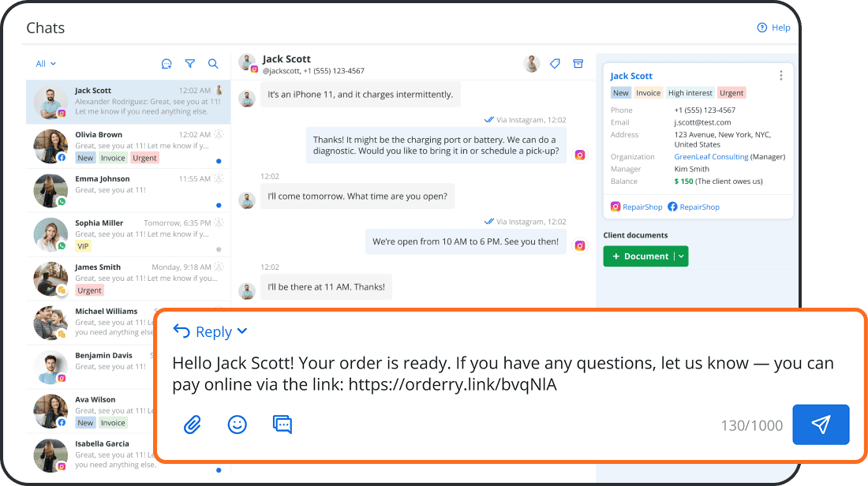Click the Help link
Viewport: 868px width, 486px height.
click(773, 28)
